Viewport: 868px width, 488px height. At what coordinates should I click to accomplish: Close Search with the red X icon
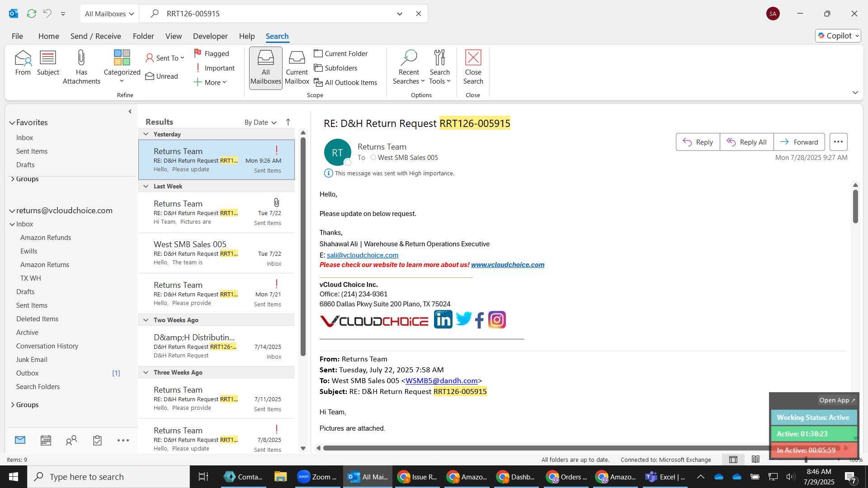coord(473,67)
